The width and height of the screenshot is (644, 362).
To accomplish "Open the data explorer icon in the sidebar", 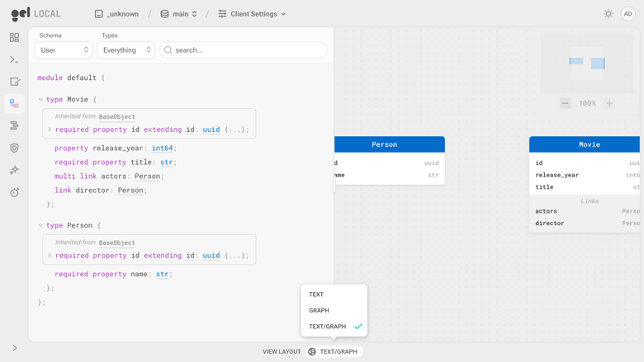I will point(14,126).
